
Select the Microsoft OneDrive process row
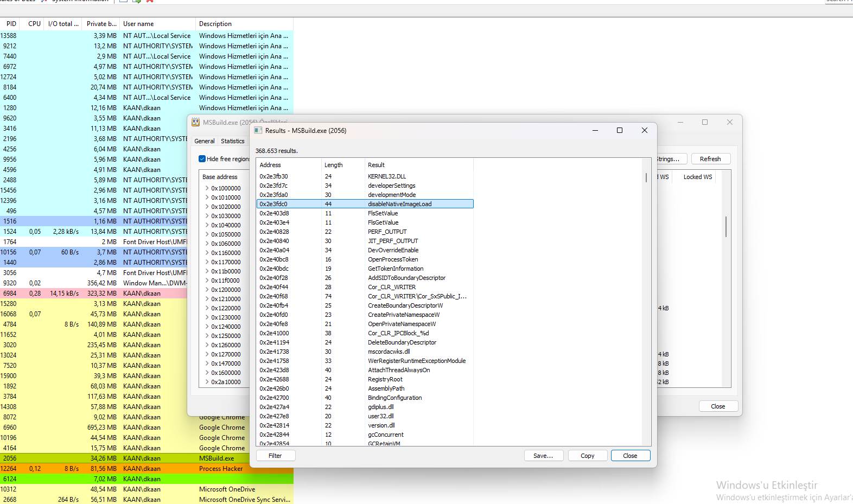pos(147,489)
